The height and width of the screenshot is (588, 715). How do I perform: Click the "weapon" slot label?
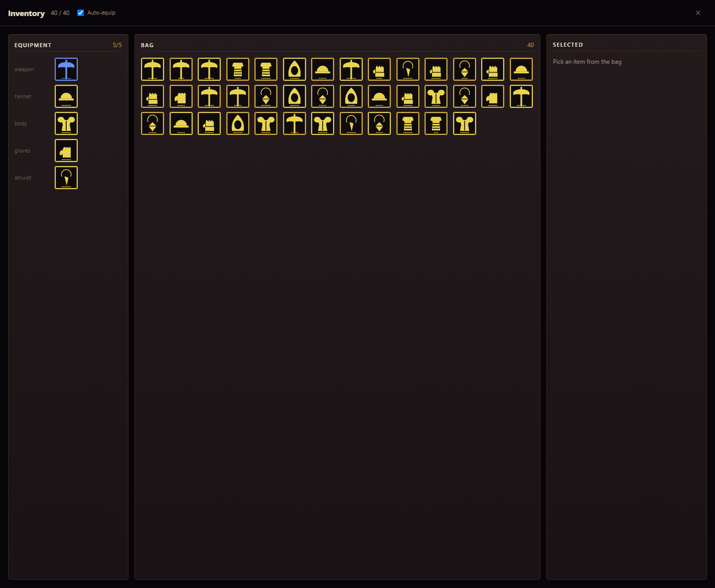coord(24,69)
